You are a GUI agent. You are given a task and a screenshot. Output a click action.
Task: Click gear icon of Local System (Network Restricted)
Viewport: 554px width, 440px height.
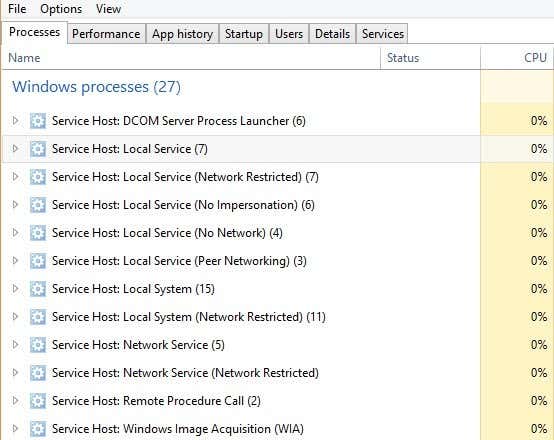point(38,317)
